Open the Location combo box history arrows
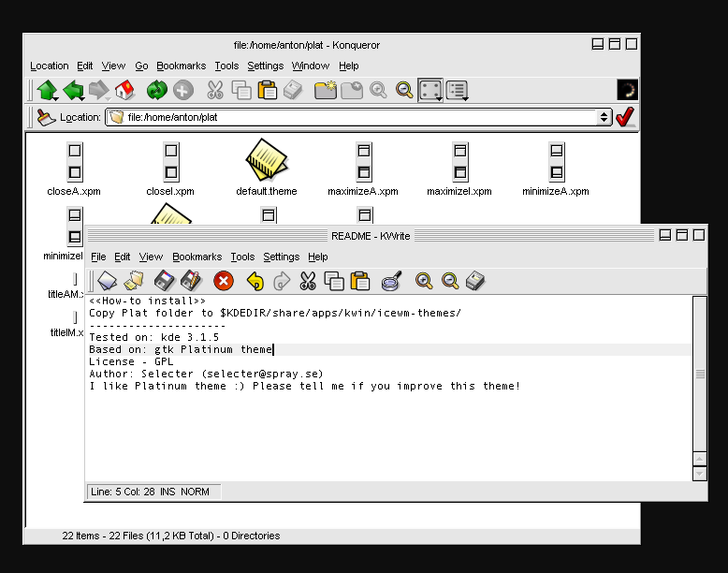Screen dimensions: 728x573 [x=604, y=117]
